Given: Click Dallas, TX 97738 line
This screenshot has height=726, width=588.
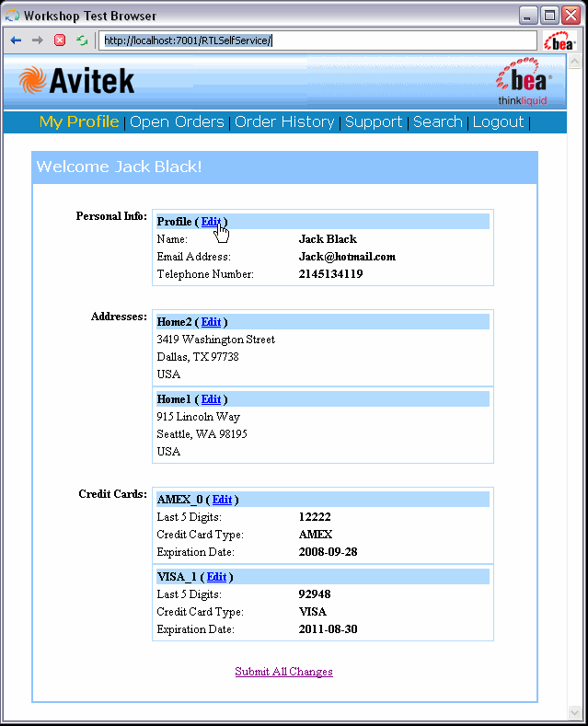Looking at the screenshot, I should tap(198, 357).
